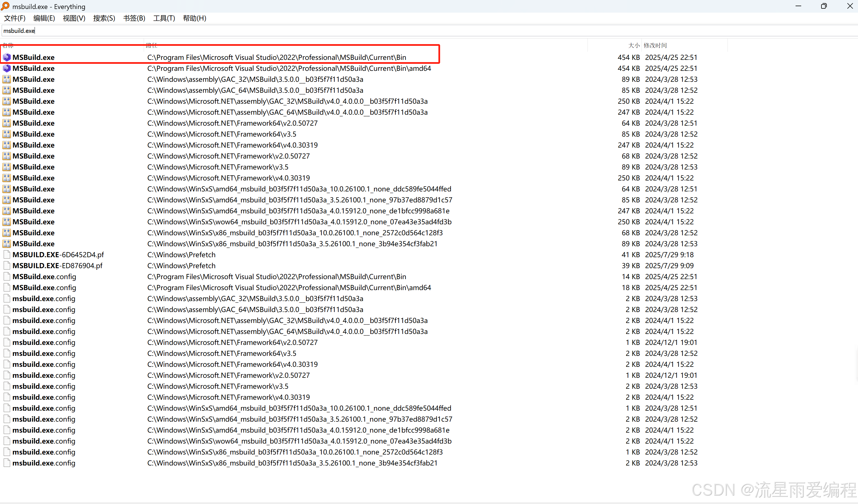Click path C:\Windows\Microsoft.NET\Framework\v3.5 of MSBuild.exe
Screen dimensions: 858x504
218,167
